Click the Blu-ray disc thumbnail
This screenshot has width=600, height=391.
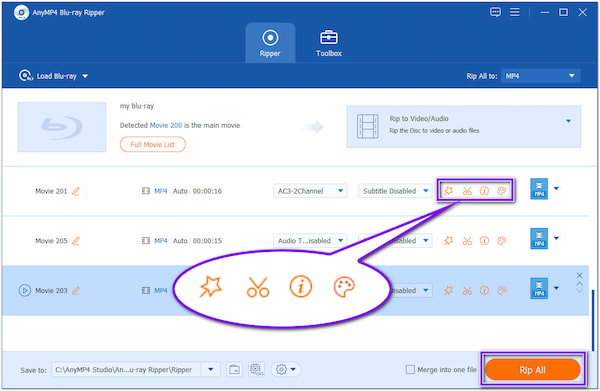(62, 127)
